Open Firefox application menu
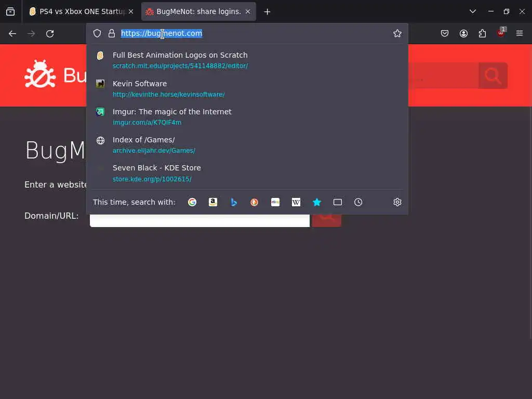532x399 pixels. 520,33
